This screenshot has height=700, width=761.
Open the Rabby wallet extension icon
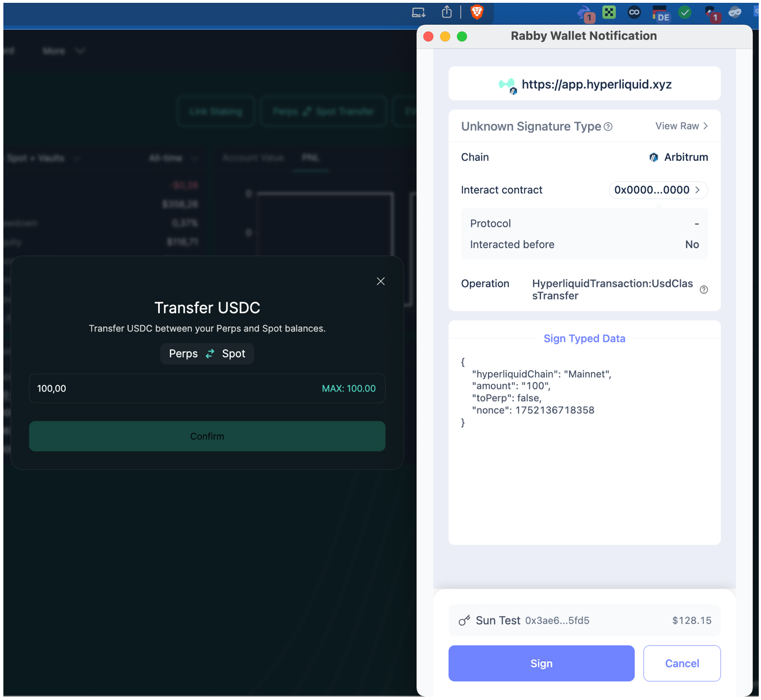(585, 14)
